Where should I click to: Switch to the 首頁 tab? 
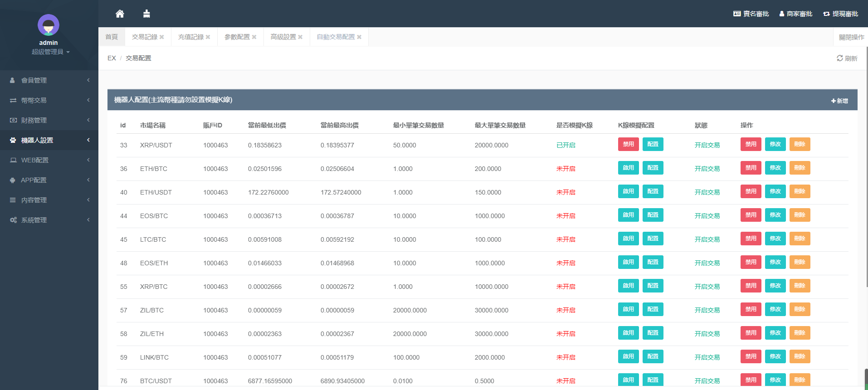tap(112, 37)
